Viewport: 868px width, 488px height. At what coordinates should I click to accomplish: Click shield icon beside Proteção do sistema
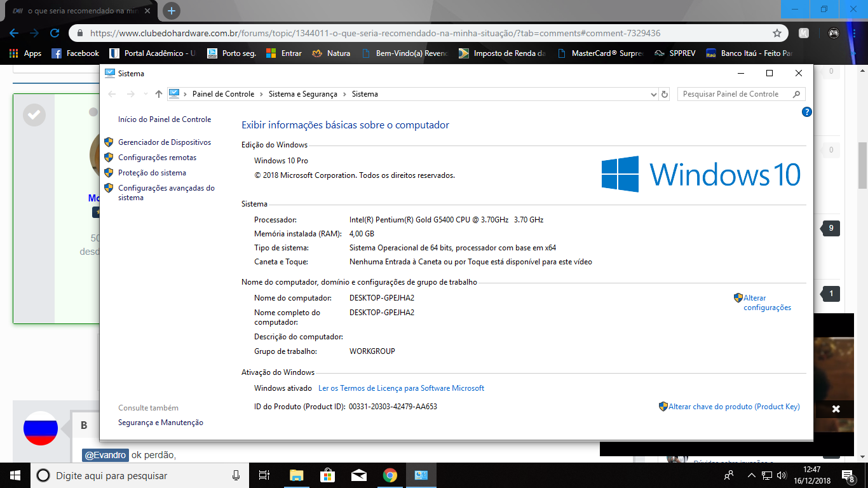pyautogui.click(x=109, y=173)
